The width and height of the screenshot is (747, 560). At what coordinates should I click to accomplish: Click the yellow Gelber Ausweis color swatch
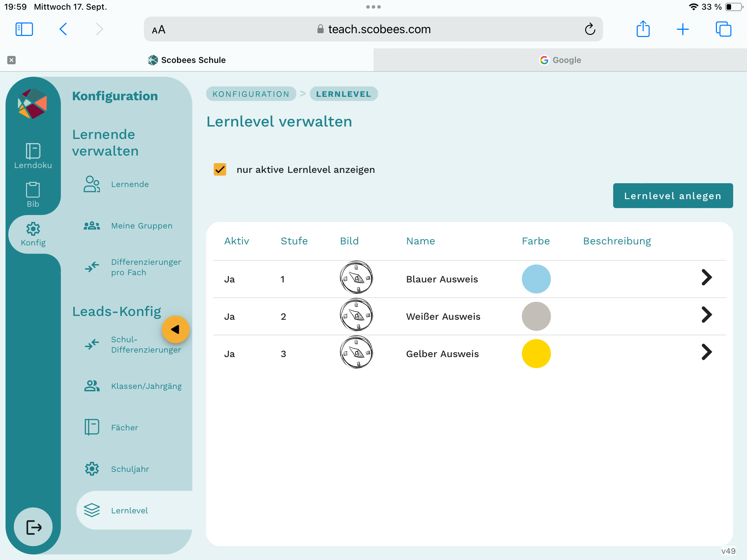pyautogui.click(x=536, y=353)
